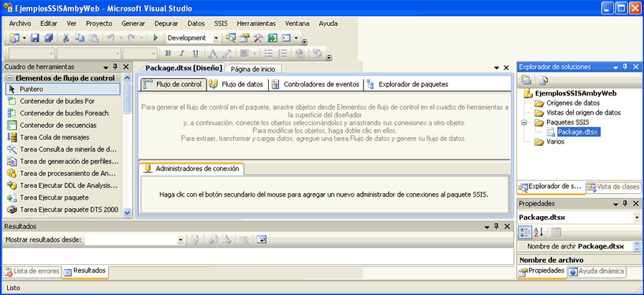The width and height of the screenshot is (644, 295).
Task: Open the Package.dtsx object dropdown in Propiedades
Action: [637, 217]
